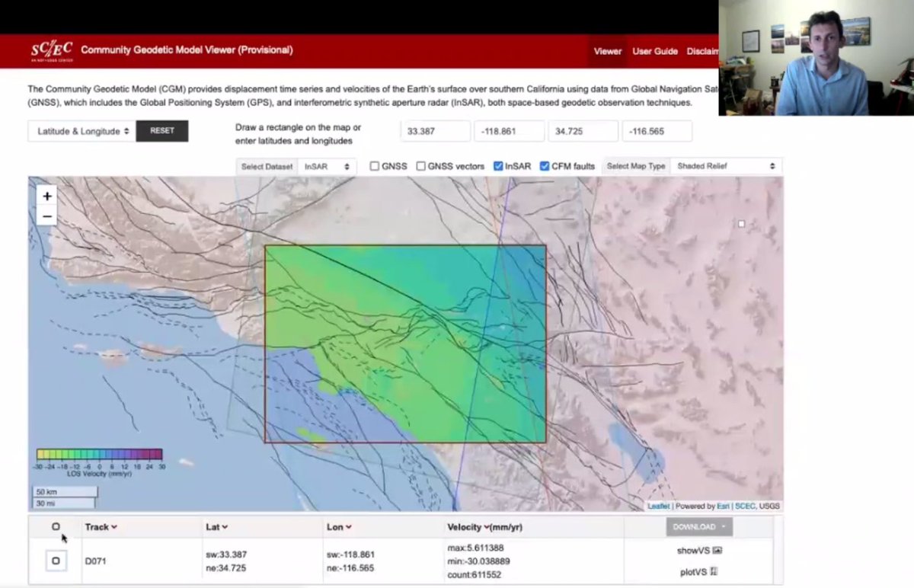The image size is (914, 588).
Task: Click the showVS link
Action: tap(693, 550)
